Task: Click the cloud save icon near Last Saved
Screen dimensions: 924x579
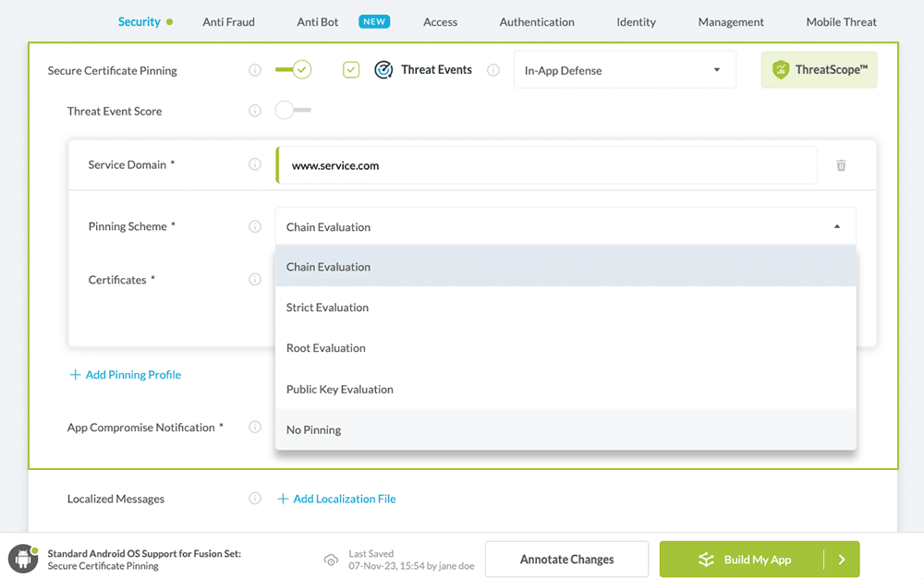Action: pyautogui.click(x=331, y=559)
